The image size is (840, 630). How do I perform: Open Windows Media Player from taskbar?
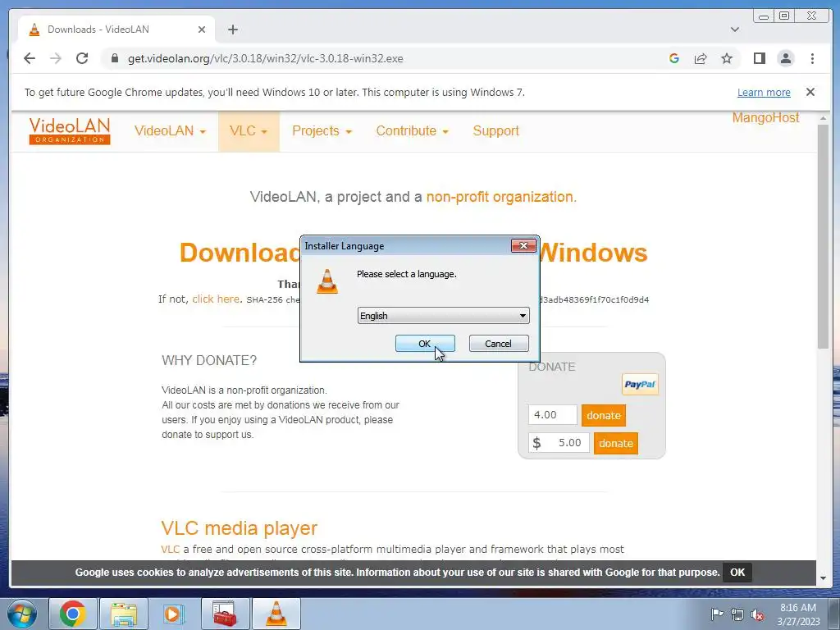click(x=173, y=614)
